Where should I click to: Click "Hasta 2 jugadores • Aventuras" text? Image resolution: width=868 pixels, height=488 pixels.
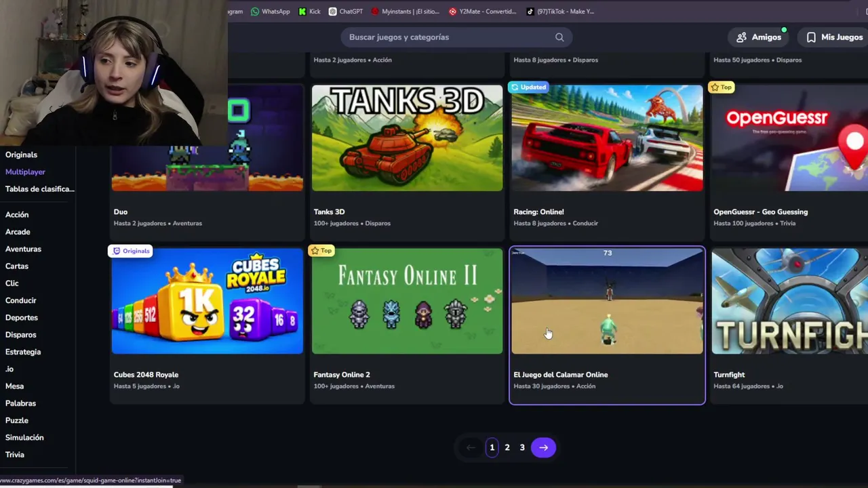pos(158,223)
